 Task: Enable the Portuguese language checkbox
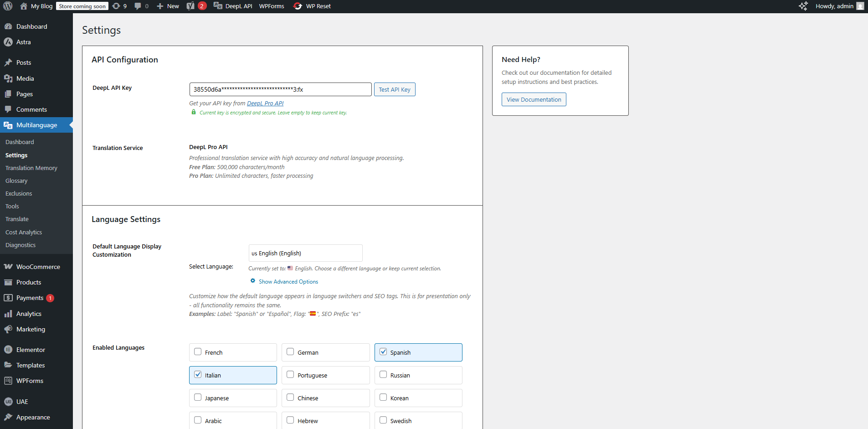click(x=290, y=374)
